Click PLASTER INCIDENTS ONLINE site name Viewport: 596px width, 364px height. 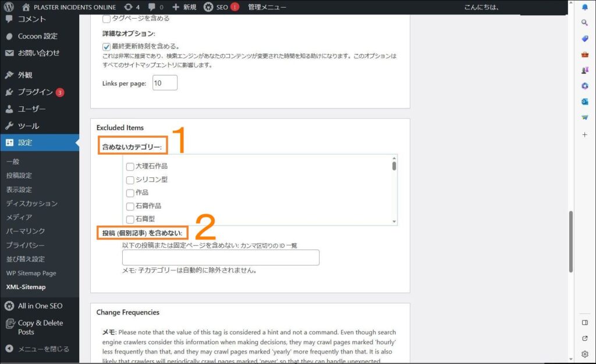pos(75,7)
